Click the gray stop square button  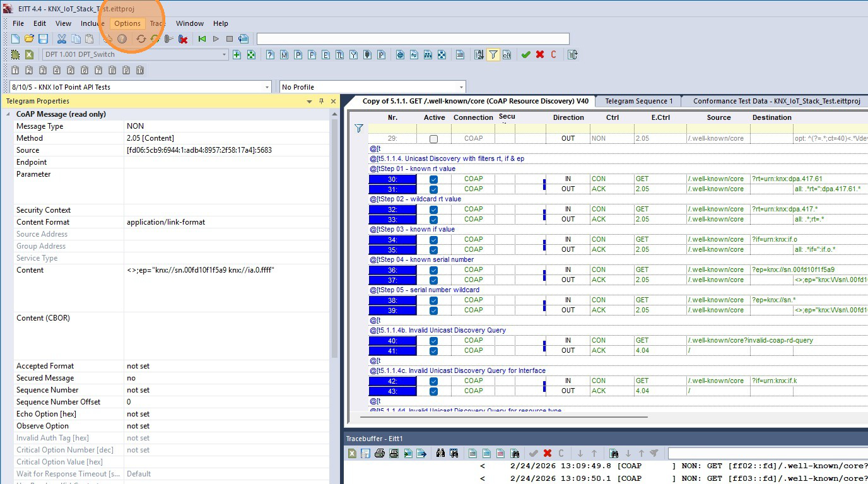pyautogui.click(x=230, y=39)
